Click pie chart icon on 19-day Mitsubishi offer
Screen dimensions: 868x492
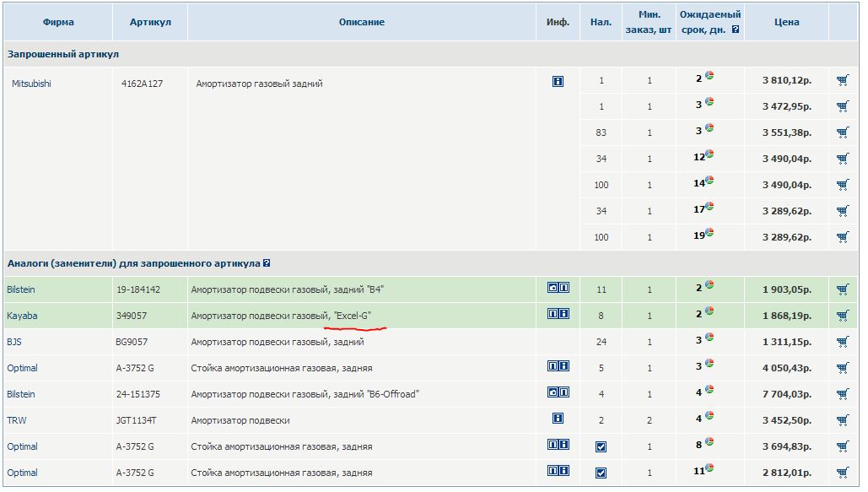point(709,233)
